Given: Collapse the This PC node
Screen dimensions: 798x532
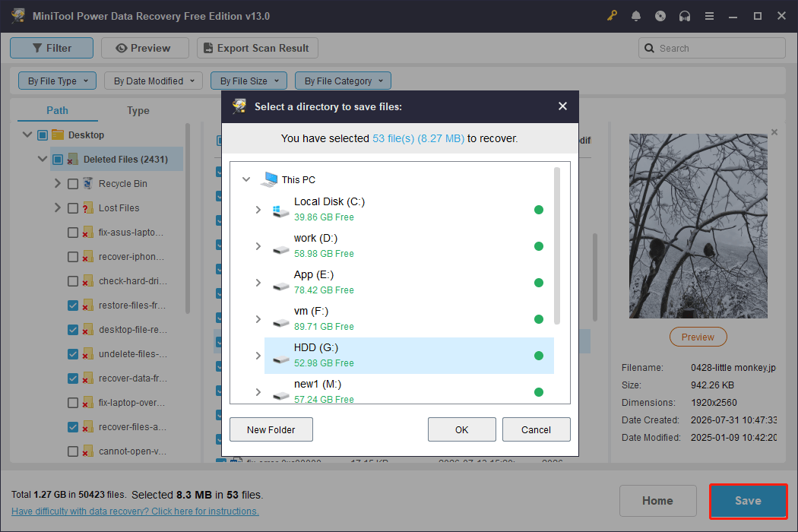Looking at the screenshot, I should click(246, 179).
